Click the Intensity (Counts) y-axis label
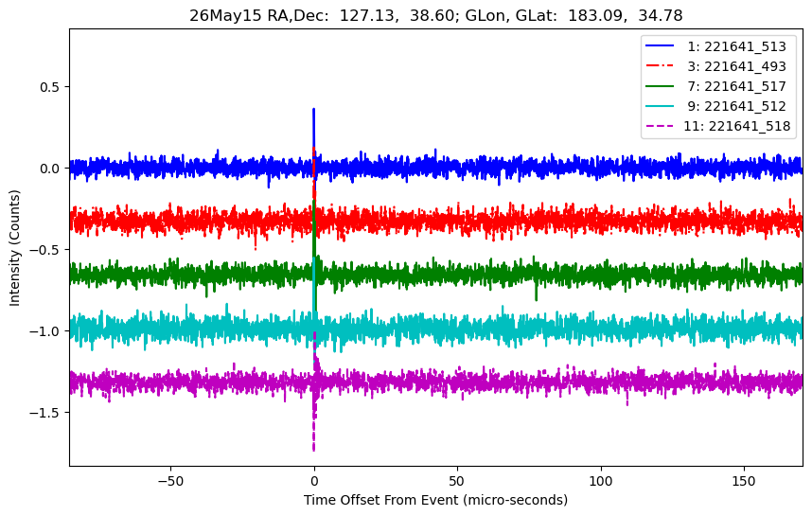This screenshot has height=516, width=812. (14, 248)
